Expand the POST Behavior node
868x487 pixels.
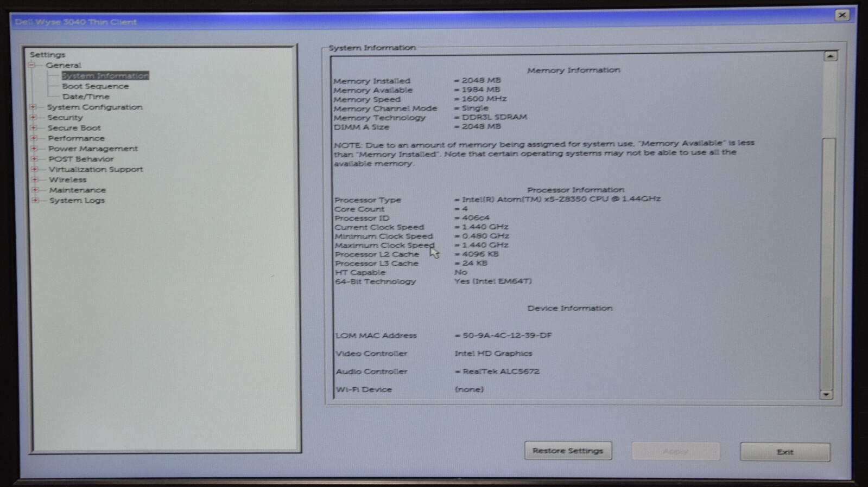34,159
